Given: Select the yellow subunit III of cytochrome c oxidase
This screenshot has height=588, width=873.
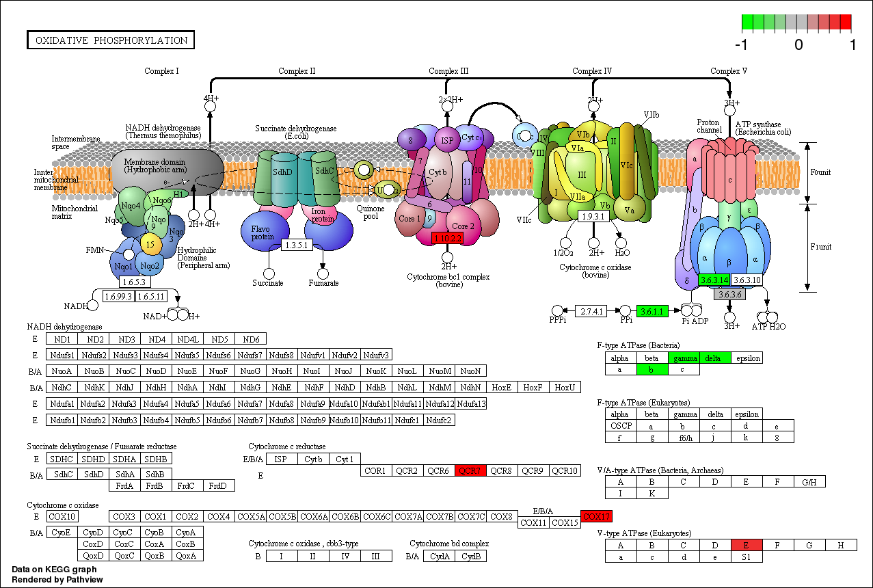Looking at the screenshot, I should 582,176.
